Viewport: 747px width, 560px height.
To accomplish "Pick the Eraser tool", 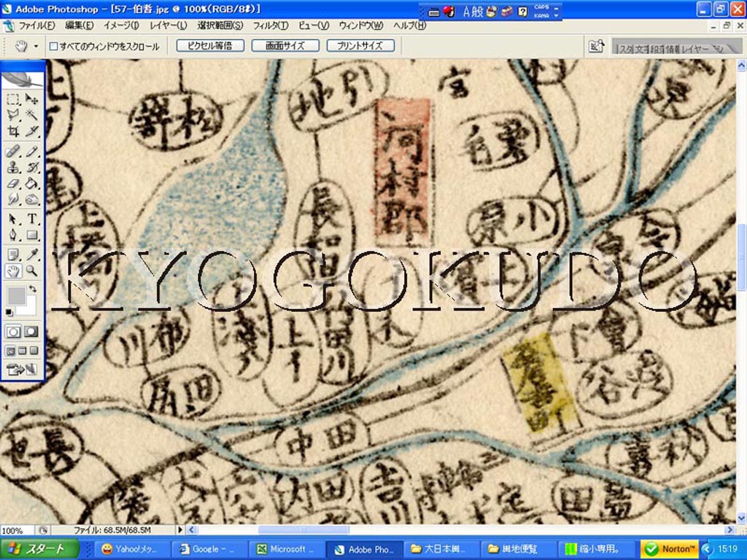I will pos(13,183).
